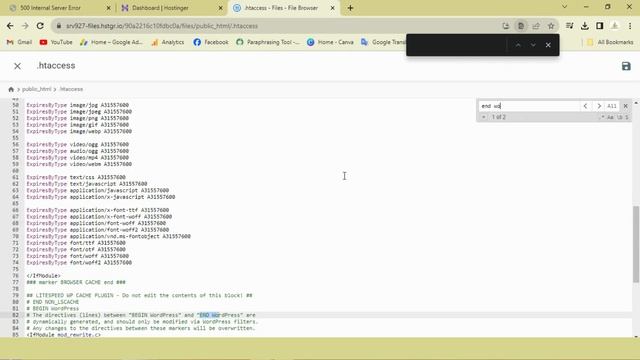Click the editor scrollbar down arrow
This screenshot has width=640, height=360.
pos(636,336)
